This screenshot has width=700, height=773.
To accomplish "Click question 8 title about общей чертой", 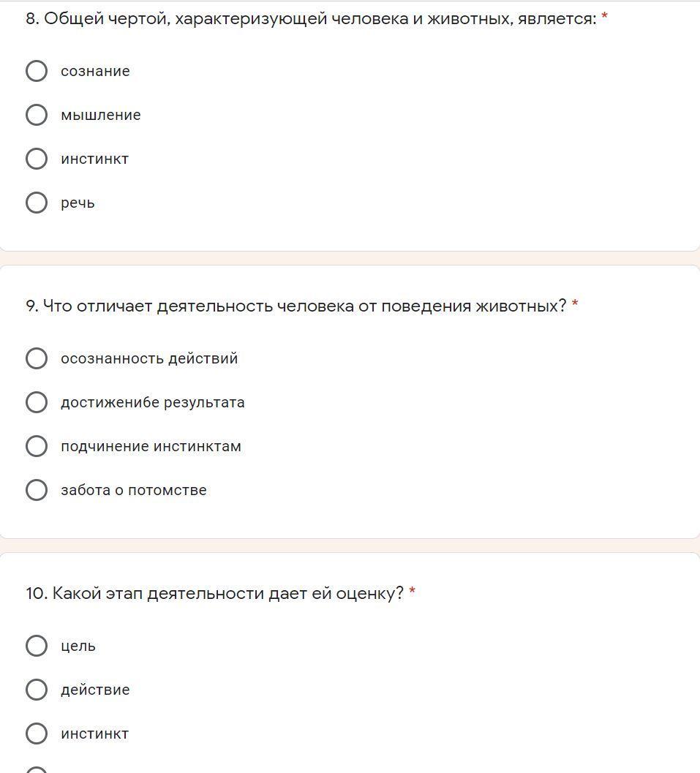I will click(311, 19).
